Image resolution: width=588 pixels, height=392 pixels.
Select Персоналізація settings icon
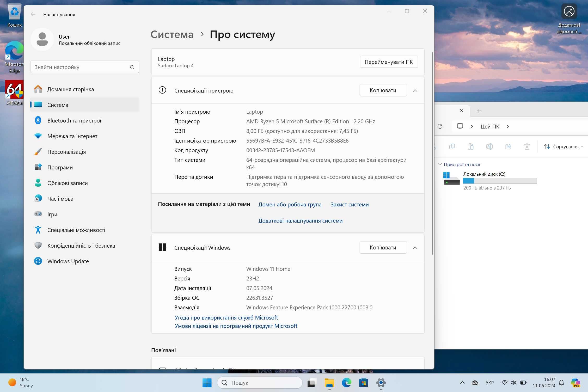(38, 151)
